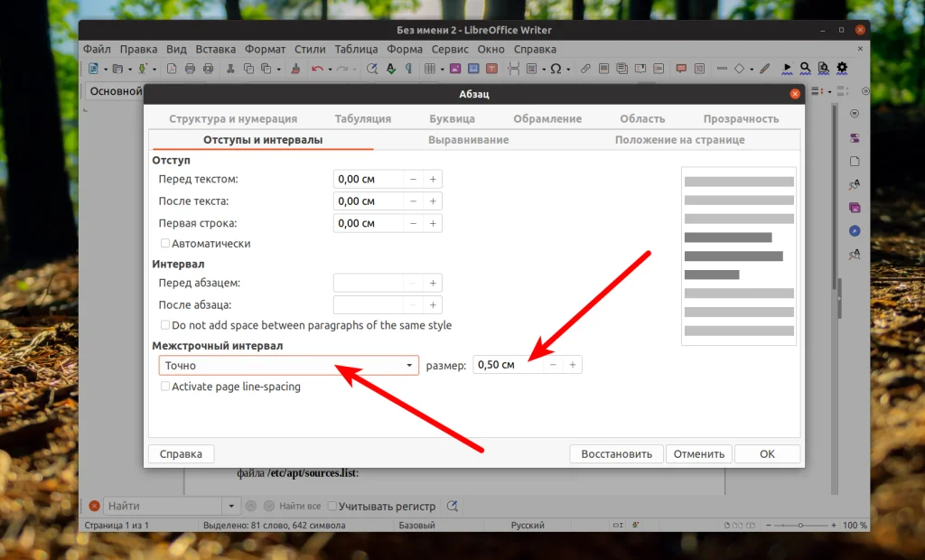Viewport: 925px width, 560px height.
Task: Click the Insert Special Character icon
Action: [555, 68]
